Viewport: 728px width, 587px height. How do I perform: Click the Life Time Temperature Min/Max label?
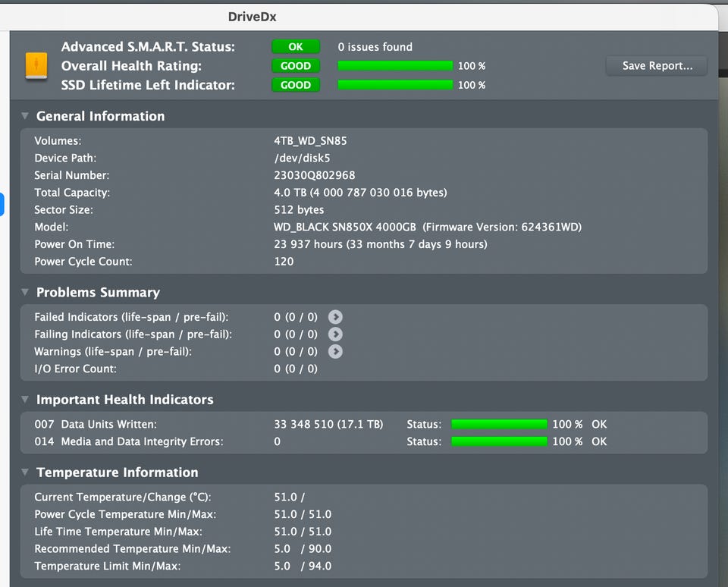(118, 532)
